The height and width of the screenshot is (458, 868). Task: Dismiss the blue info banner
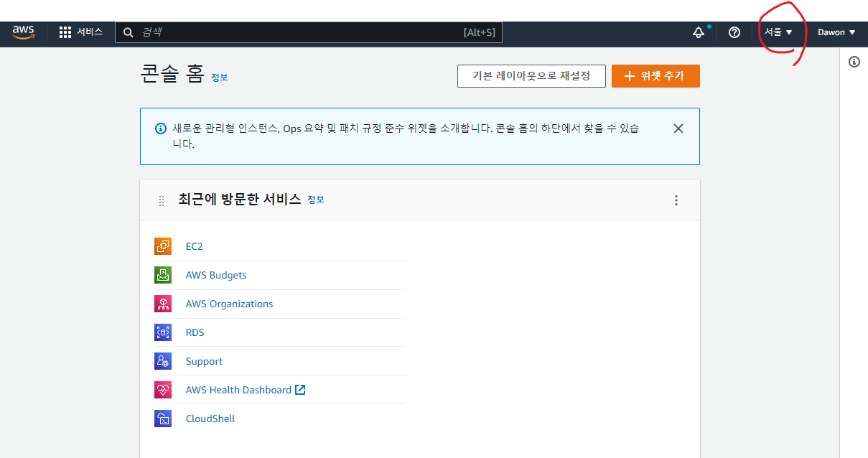678,128
